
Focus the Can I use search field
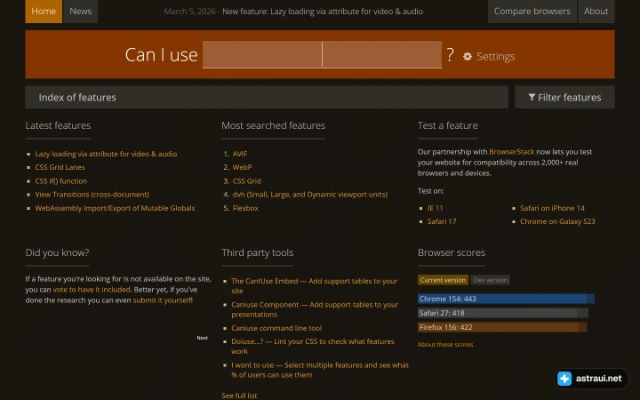(x=322, y=54)
